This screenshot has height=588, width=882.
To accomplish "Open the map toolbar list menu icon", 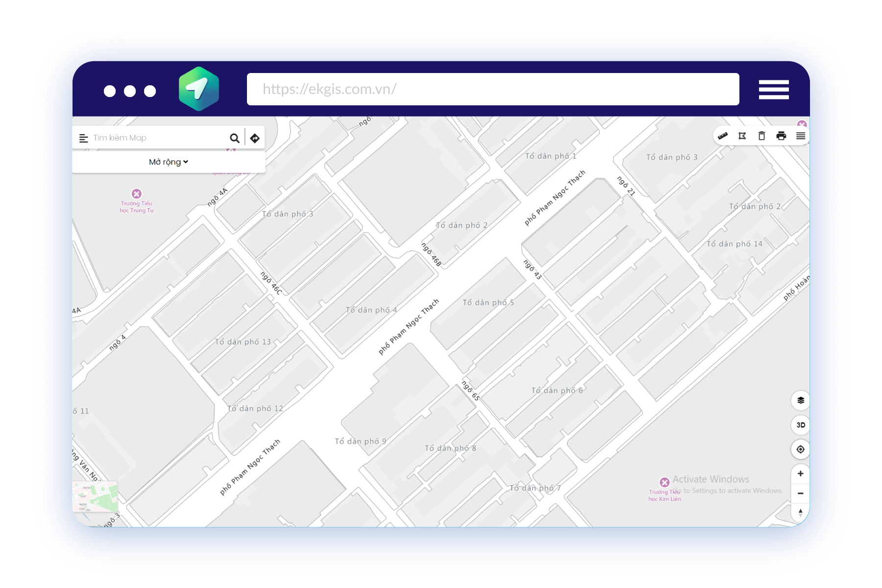I will coord(801,136).
